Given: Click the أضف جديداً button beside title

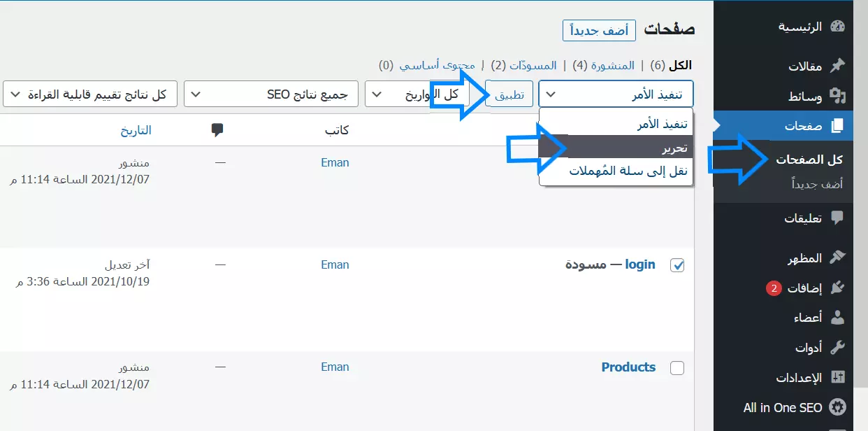Looking at the screenshot, I should 599,30.
